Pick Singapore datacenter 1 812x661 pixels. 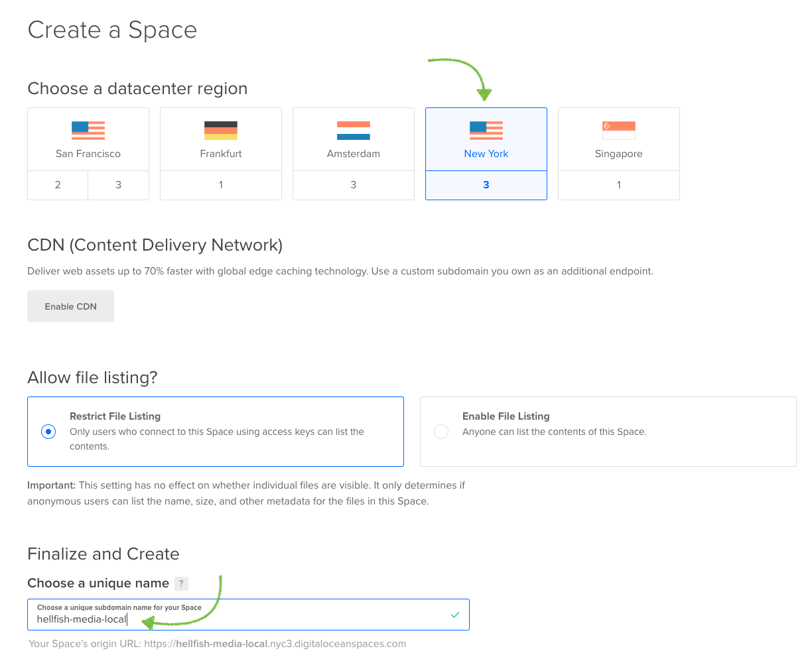pos(619,185)
